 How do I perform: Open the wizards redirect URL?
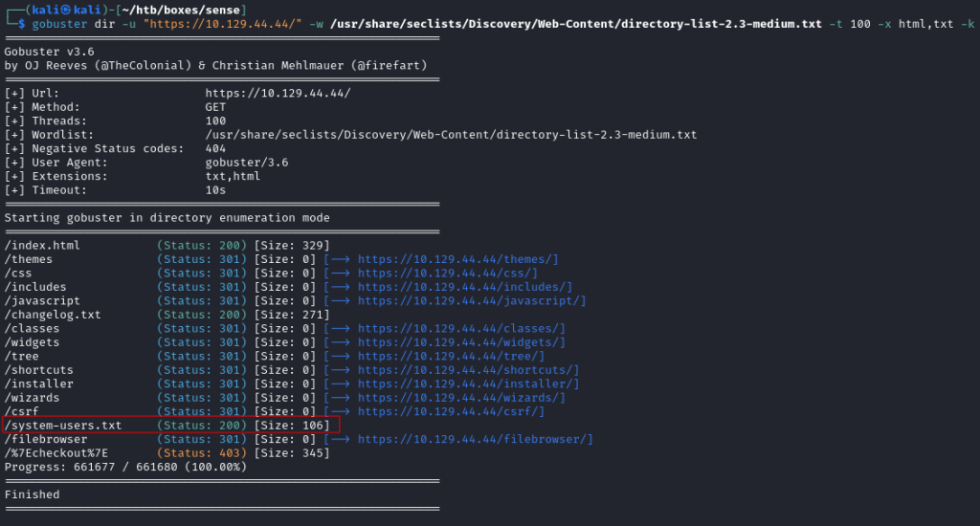(x=458, y=397)
